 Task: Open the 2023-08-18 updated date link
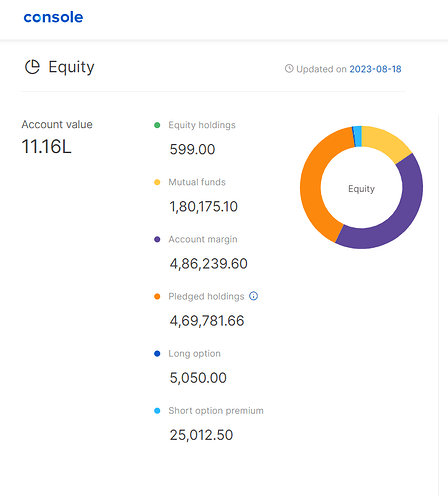(x=375, y=69)
